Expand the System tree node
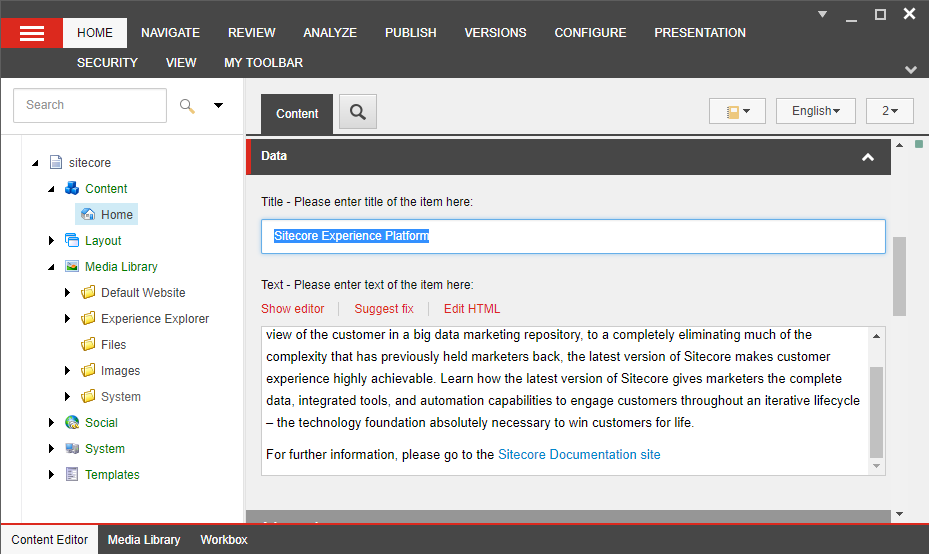The width and height of the screenshot is (929, 554). click(52, 449)
